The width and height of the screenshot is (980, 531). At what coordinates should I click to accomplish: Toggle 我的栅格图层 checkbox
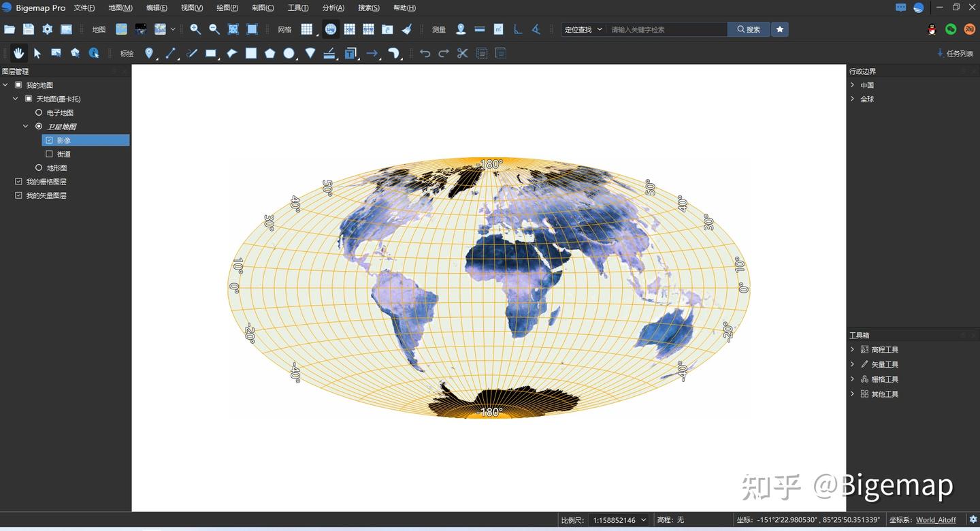tap(18, 182)
